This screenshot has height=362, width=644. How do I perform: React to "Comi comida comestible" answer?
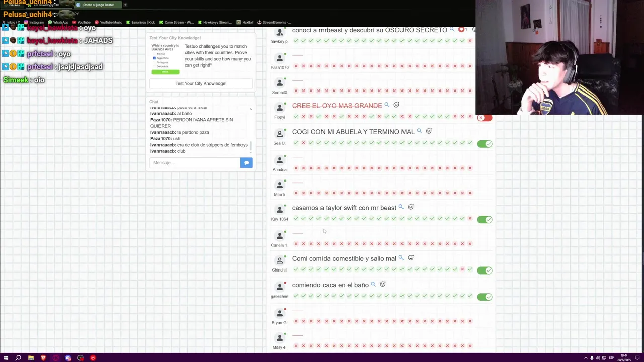[x=411, y=258]
